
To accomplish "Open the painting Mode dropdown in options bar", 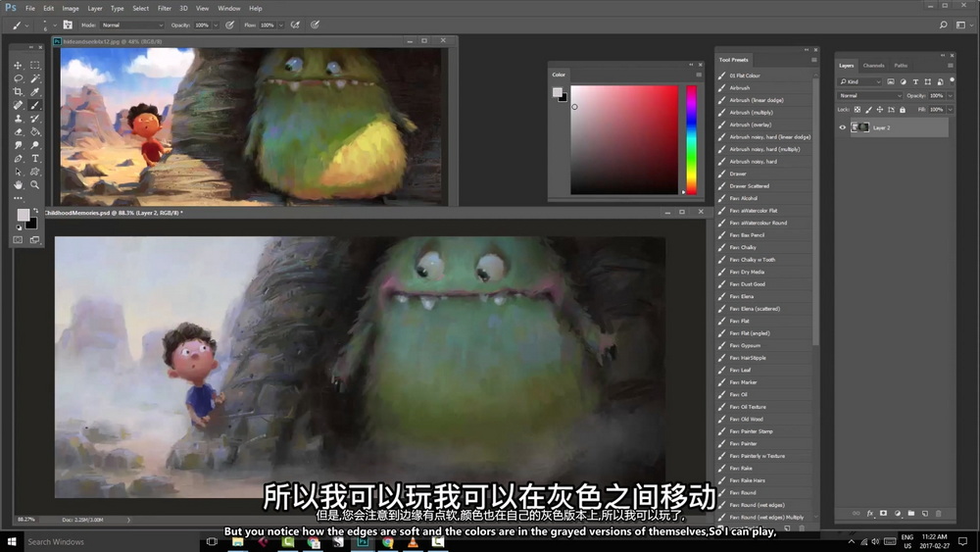I will [x=132, y=25].
